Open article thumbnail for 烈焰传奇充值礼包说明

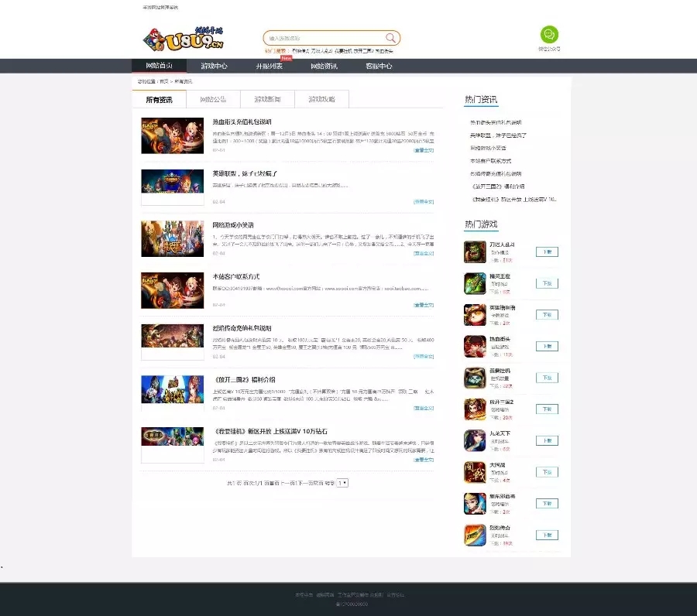pyautogui.click(x=173, y=342)
